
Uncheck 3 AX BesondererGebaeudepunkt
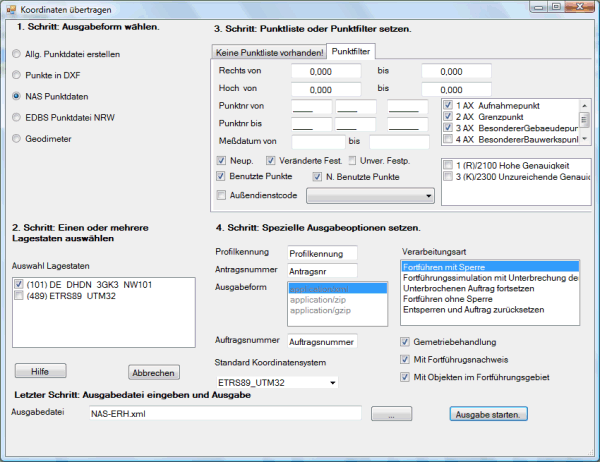tap(448, 127)
